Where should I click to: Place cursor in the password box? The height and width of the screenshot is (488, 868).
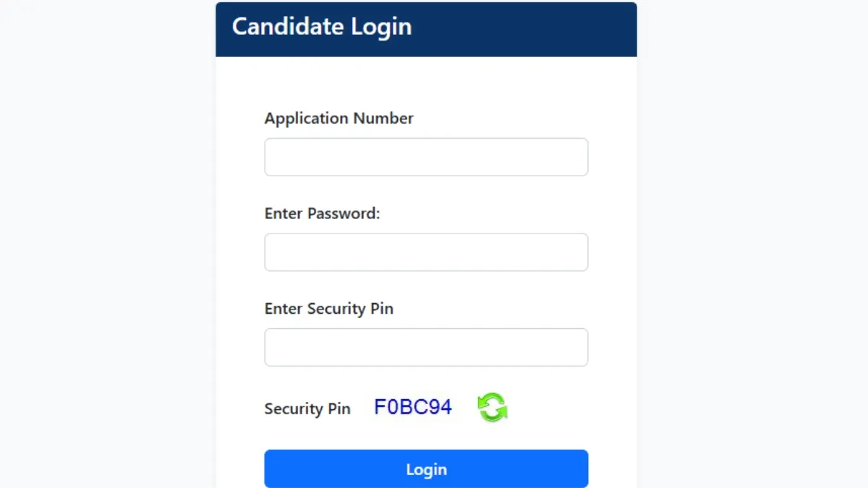point(426,252)
